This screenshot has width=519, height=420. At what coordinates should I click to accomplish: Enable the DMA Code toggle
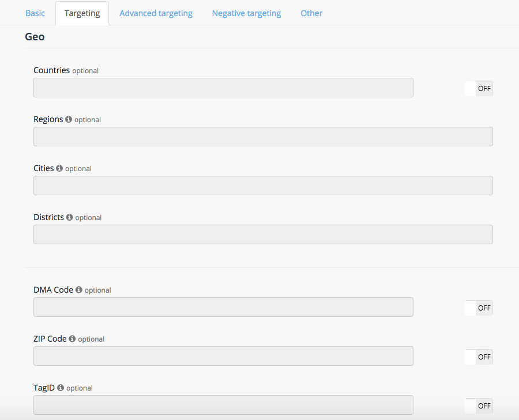[x=479, y=308]
